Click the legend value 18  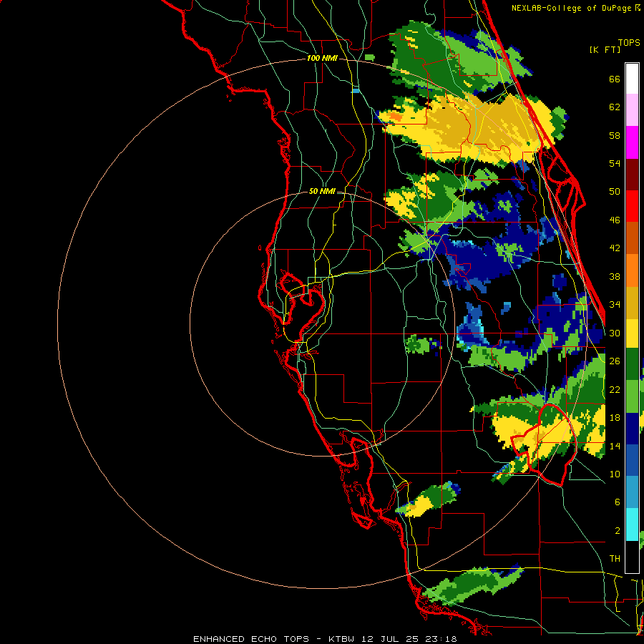click(x=615, y=418)
